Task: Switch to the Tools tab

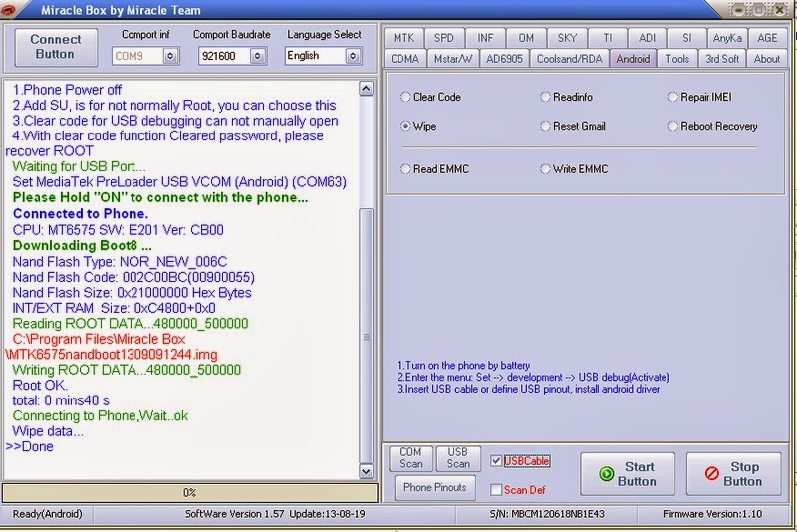Action: [677, 59]
